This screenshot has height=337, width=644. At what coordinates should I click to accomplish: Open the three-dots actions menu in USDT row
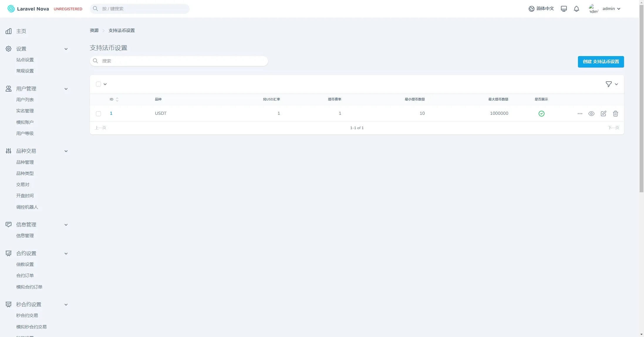580,114
